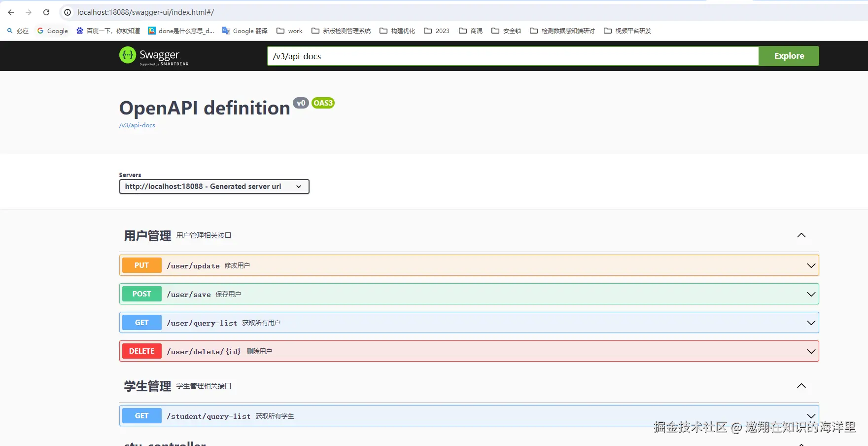Click the 学生管理相关接口 description text
868x446 pixels.
[x=204, y=386]
